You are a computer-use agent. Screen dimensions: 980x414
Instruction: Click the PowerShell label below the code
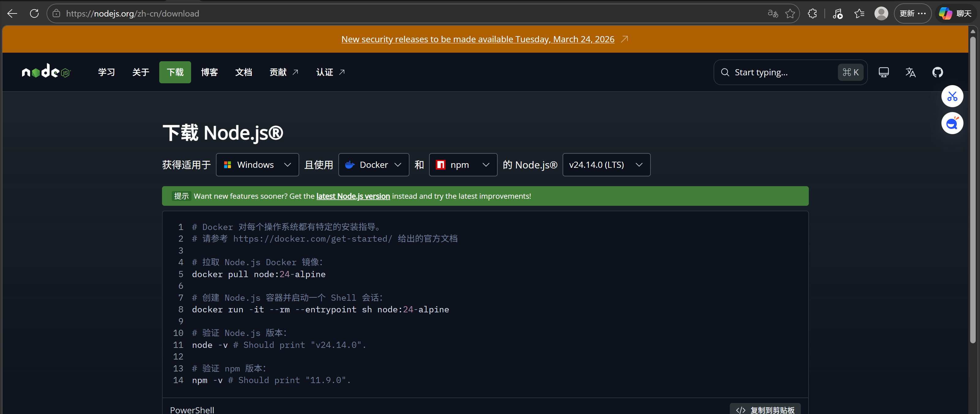pos(192,410)
